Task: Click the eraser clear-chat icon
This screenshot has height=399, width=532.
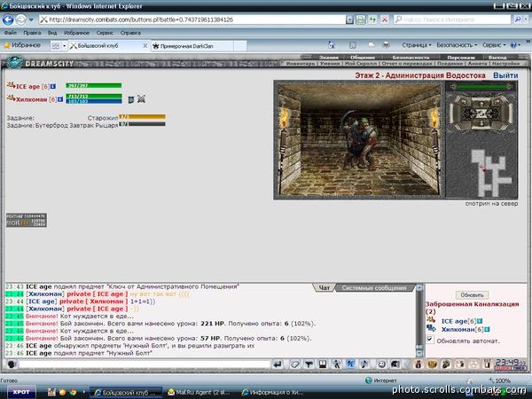Action: (x=295, y=364)
